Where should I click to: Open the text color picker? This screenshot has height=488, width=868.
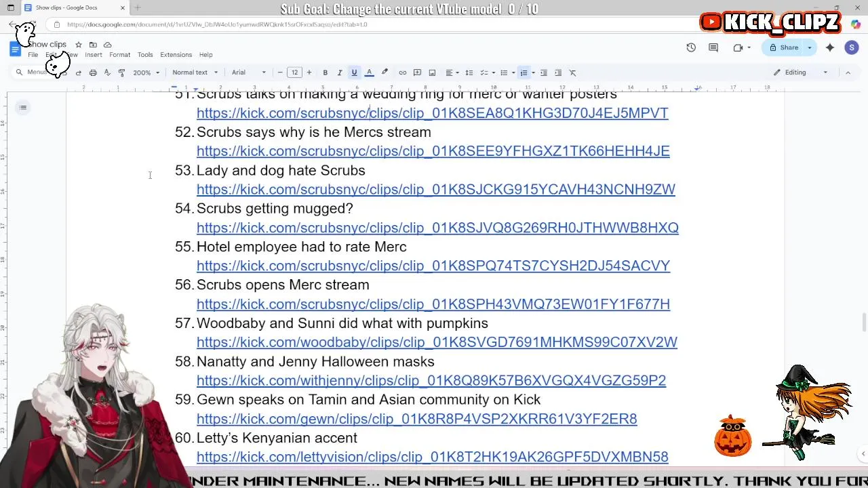tap(369, 73)
